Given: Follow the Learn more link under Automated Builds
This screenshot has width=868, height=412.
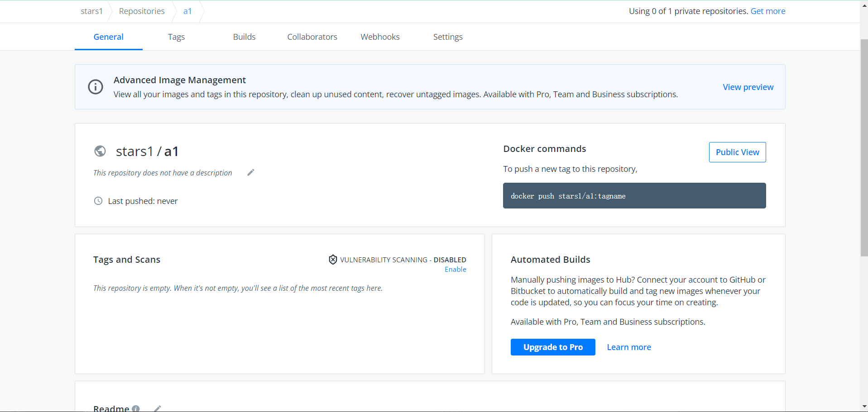Looking at the screenshot, I should tap(629, 347).
